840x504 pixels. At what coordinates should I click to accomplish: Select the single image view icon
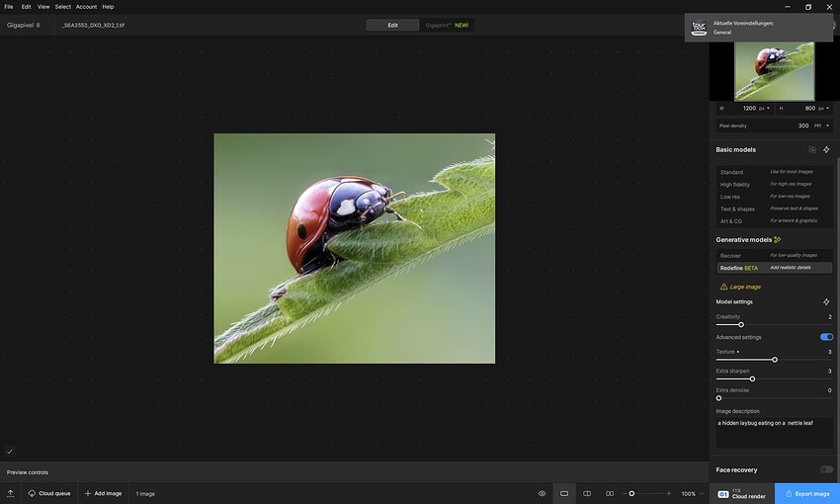tap(564, 493)
